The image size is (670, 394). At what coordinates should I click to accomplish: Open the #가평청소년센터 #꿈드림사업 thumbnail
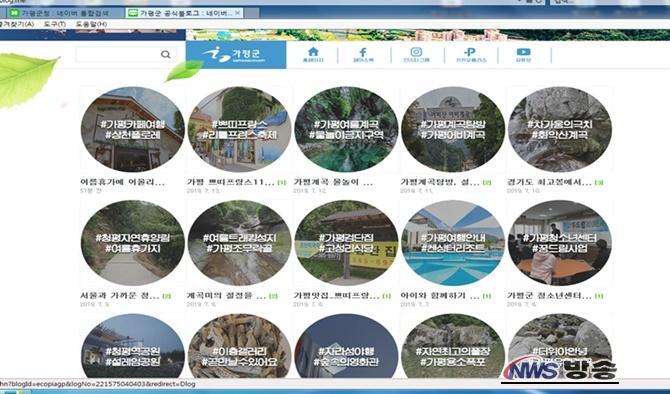click(x=560, y=243)
